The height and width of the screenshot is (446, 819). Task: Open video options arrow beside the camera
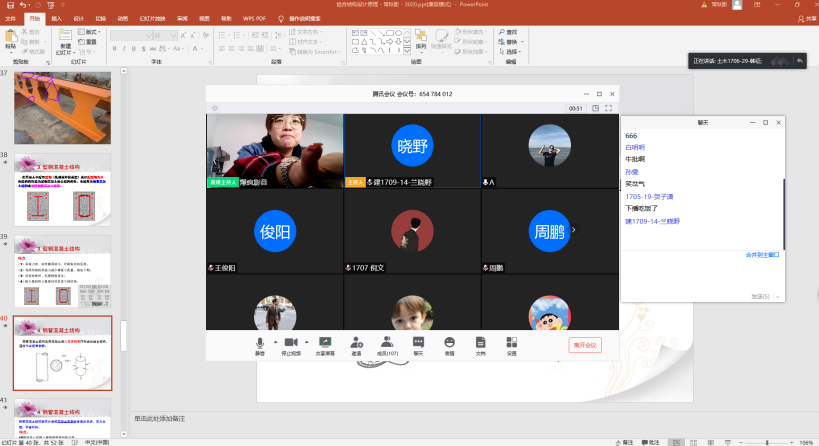[x=307, y=343]
